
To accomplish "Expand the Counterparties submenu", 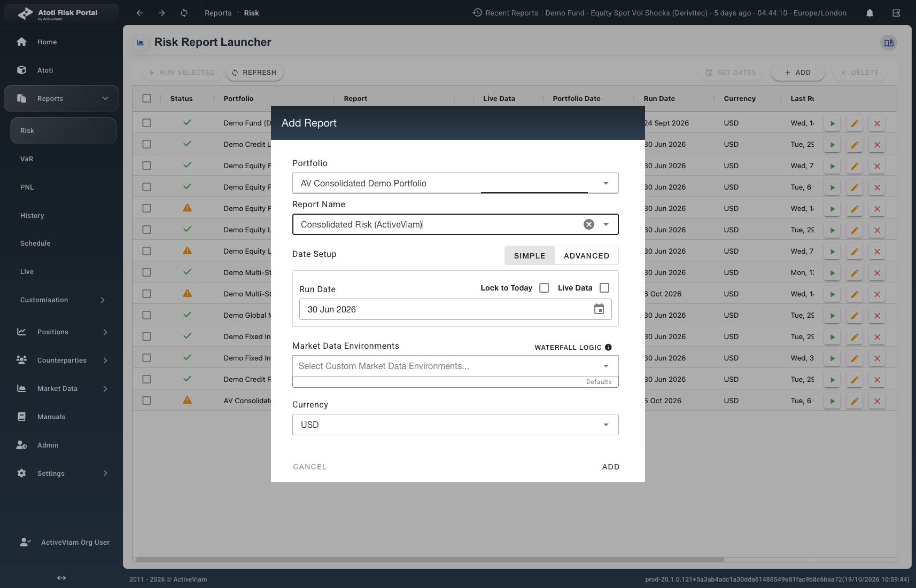I will coord(105,360).
